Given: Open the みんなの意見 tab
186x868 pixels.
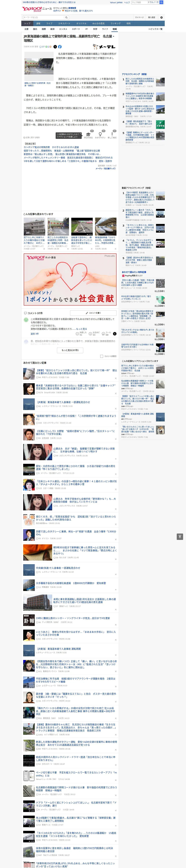Looking at the screenshot, I should 98,24.
